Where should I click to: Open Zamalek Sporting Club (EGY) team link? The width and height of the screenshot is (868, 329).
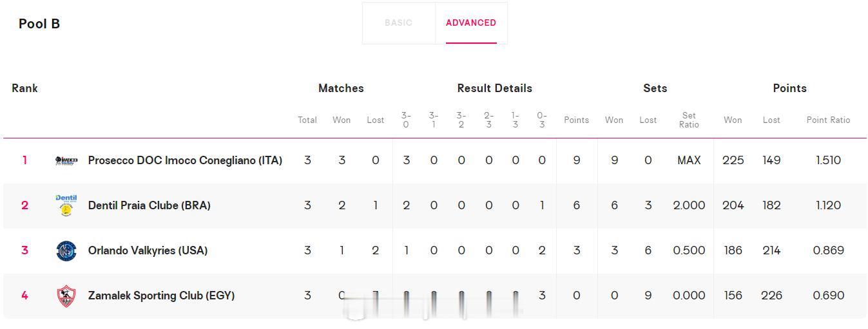pos(161,296)
